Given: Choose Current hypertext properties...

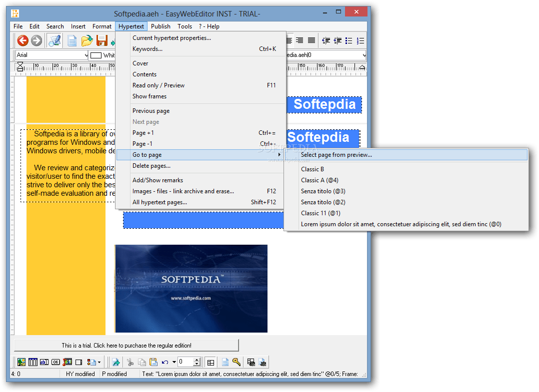Looking at the screenshot, I should click(201, 38).
